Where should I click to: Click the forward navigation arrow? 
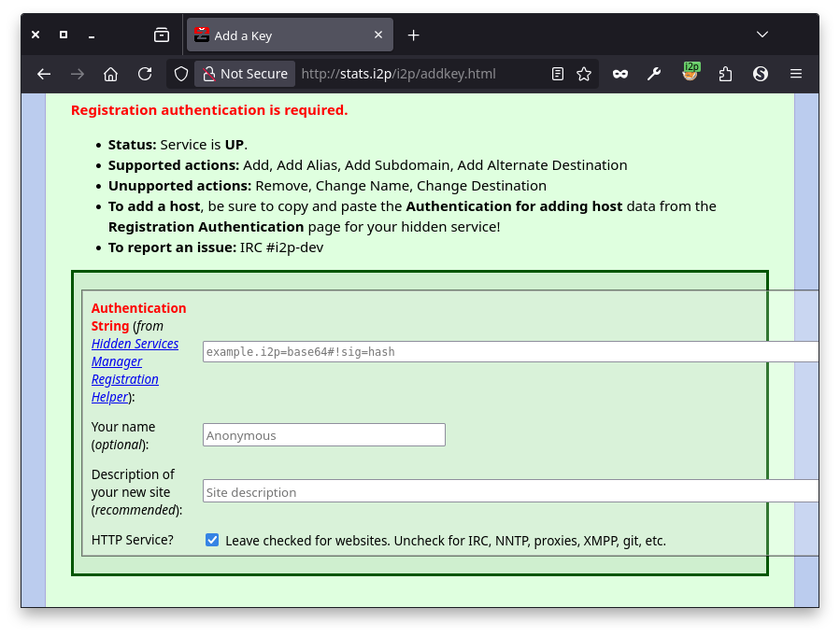coord(78,74)
